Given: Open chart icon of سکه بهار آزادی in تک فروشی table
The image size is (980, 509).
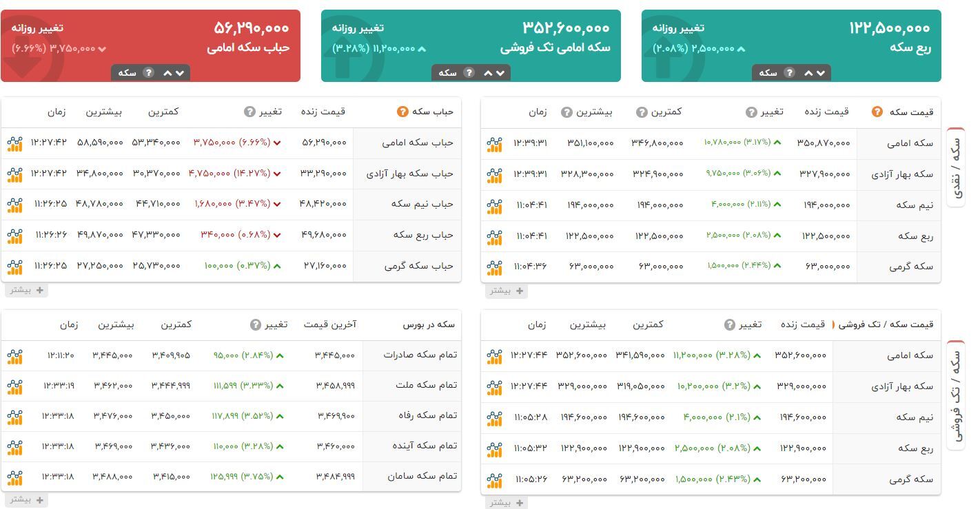Looking at the screenshot, I should (x=494, y=387).
